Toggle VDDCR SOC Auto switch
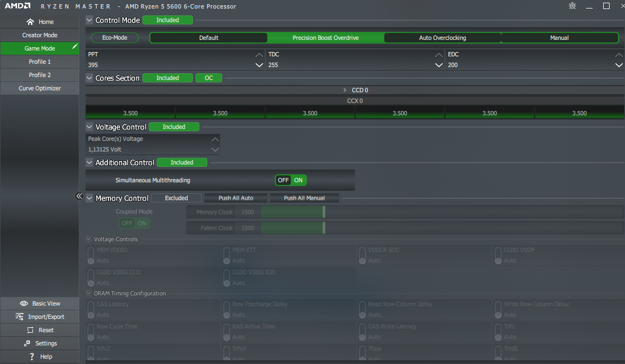Screen dimensions: 625x364 coord(362,255)
